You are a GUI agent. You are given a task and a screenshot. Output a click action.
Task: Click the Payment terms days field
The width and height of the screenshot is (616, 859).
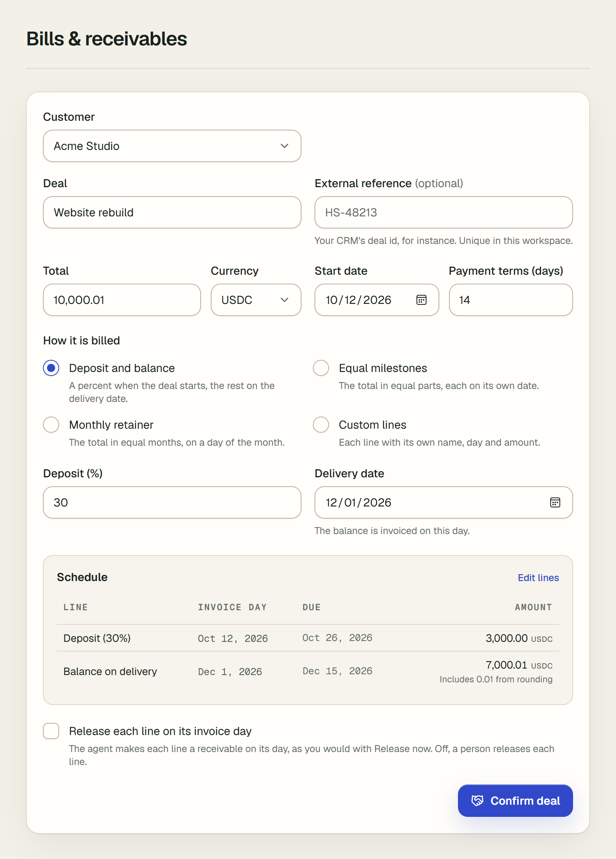[x=511, y=300]
